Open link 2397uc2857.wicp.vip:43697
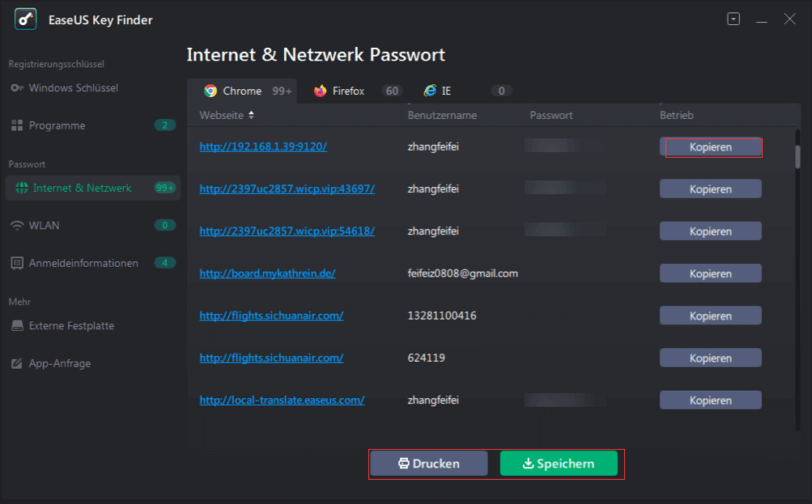The width and height of the screenshot is (812, 504). pos(287,188)
